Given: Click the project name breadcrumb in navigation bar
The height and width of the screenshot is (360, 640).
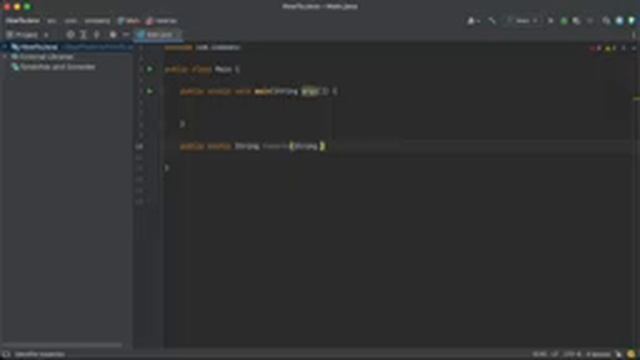Looking at the screenshot, I should pos(22,20).
